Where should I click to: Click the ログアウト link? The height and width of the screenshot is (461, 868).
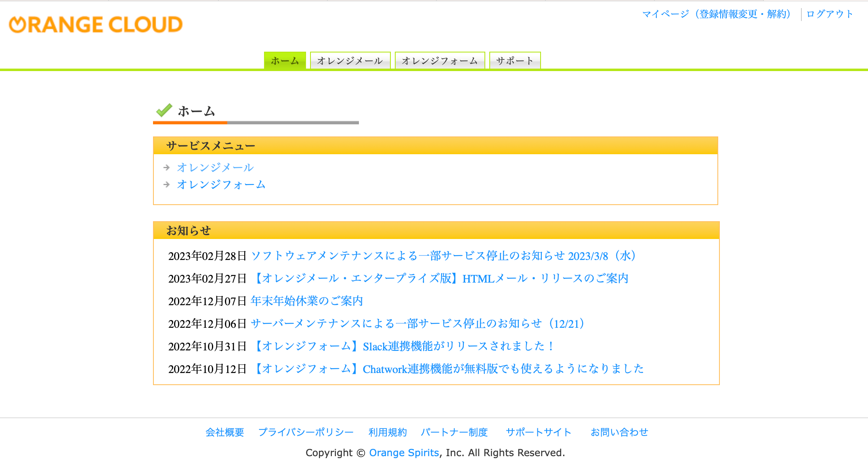click(830, 14)
